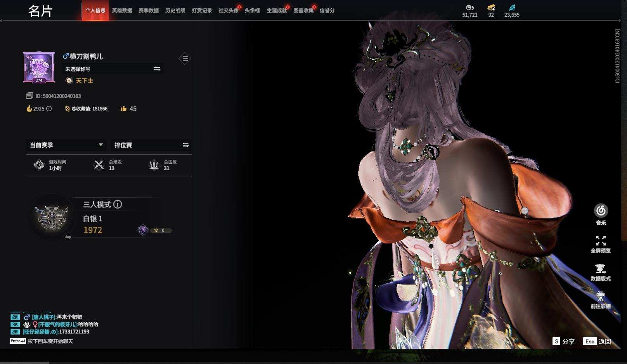
Task: Click the 游戏时间 play time icon
Action: click(39, 165)
